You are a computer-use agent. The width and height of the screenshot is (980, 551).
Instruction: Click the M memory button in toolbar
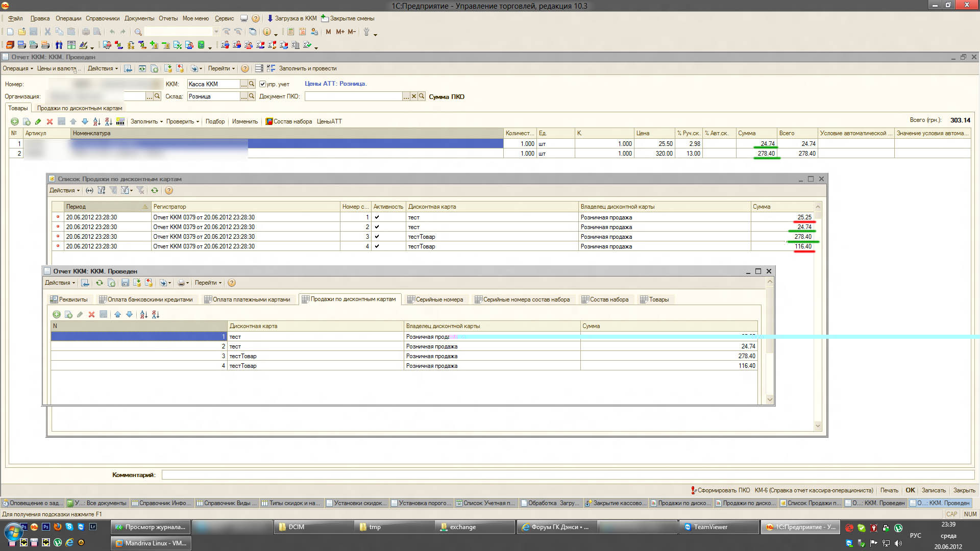[x=328, y=32]
